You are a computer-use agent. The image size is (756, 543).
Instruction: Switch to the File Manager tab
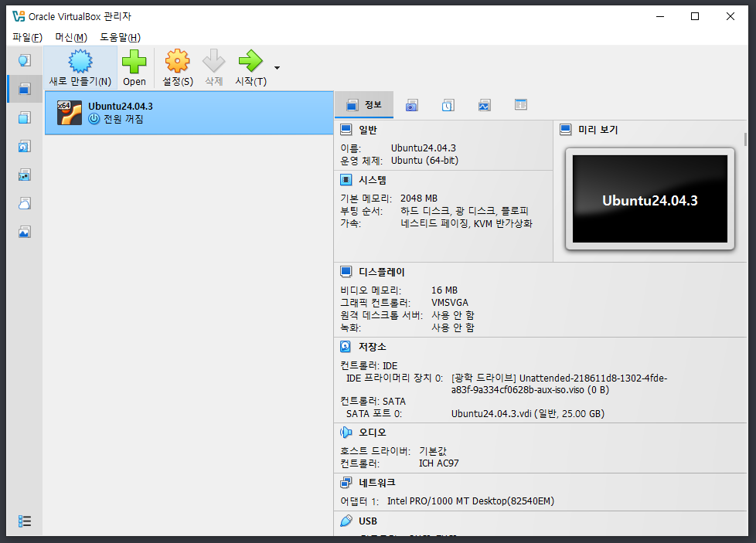[521, 104]
